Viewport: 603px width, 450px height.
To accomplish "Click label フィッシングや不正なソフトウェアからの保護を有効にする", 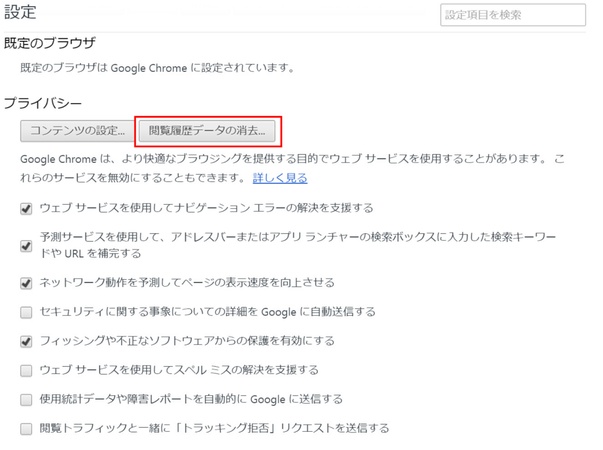I will click(x=187, y=341).
